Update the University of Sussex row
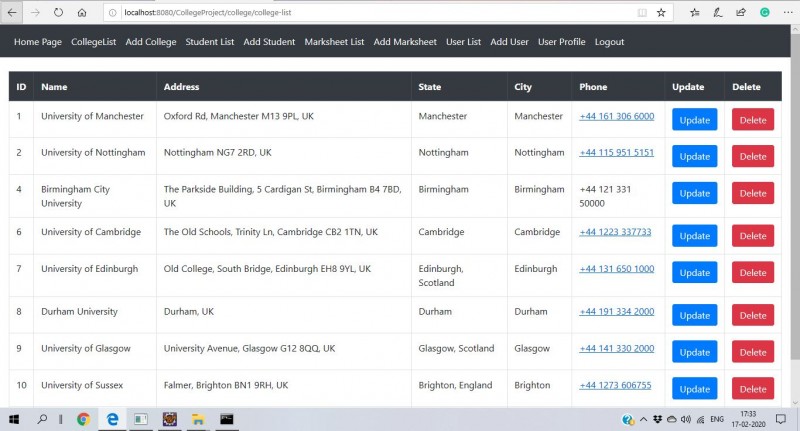The height and width of the screenshot is (431, 800). (694, 389)
